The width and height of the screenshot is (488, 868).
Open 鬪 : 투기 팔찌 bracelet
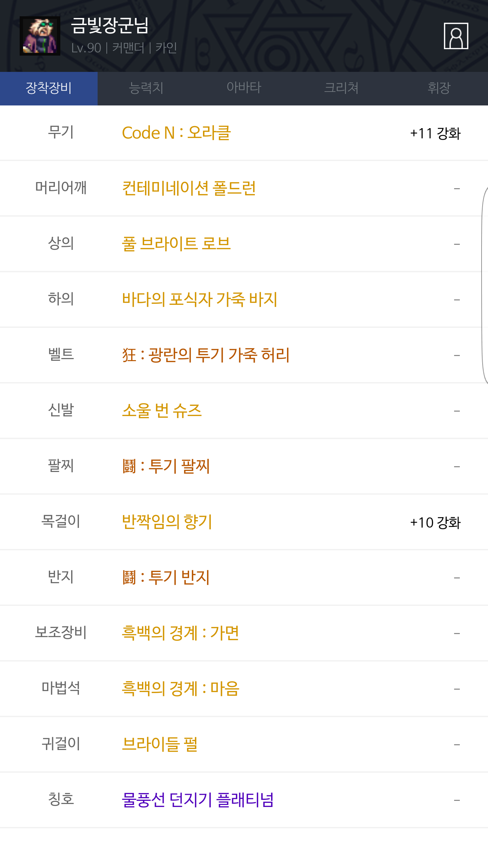[x=166, y=467]
